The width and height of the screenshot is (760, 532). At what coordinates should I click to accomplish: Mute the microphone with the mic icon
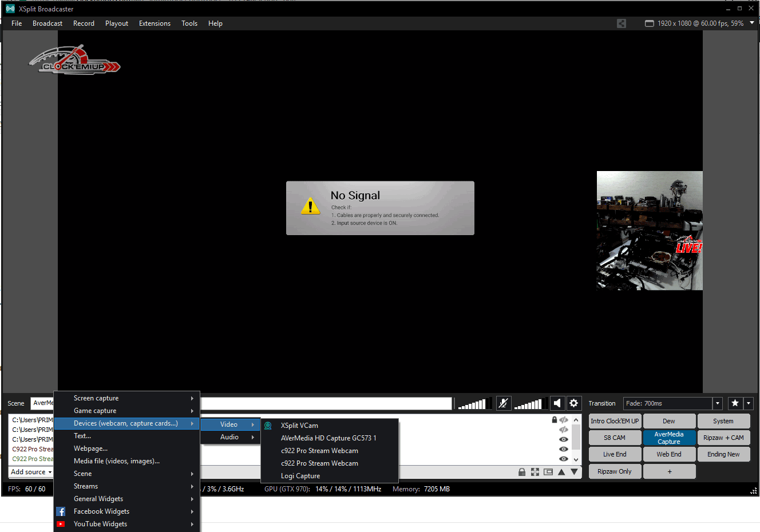(x=504, y=403)
